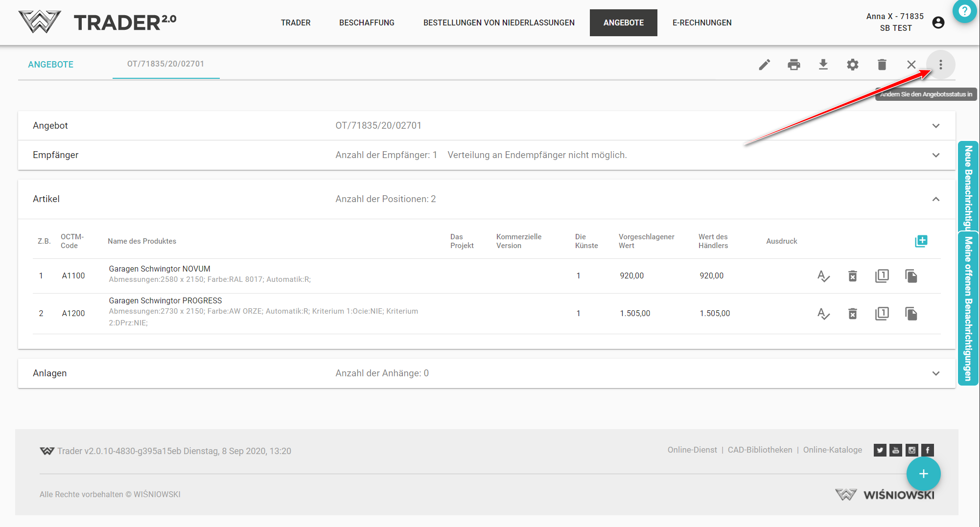The image size is (980, 527).
Task: Delete the offer using toolbar trash icon
Action: click(x=882, y=65)
